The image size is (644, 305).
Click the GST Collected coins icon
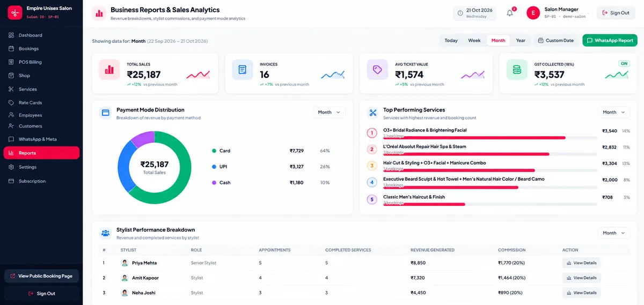517,70
